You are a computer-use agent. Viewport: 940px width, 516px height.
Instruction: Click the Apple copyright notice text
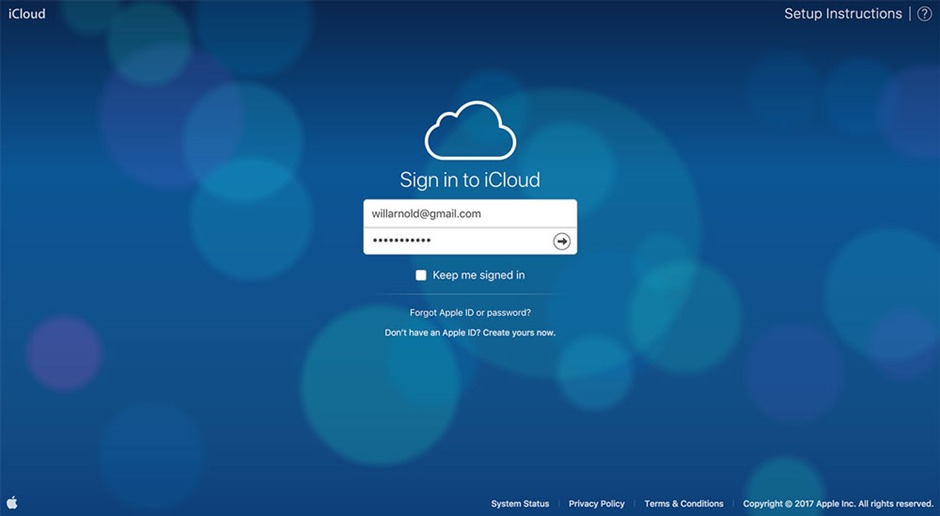(x=837, y=504)
